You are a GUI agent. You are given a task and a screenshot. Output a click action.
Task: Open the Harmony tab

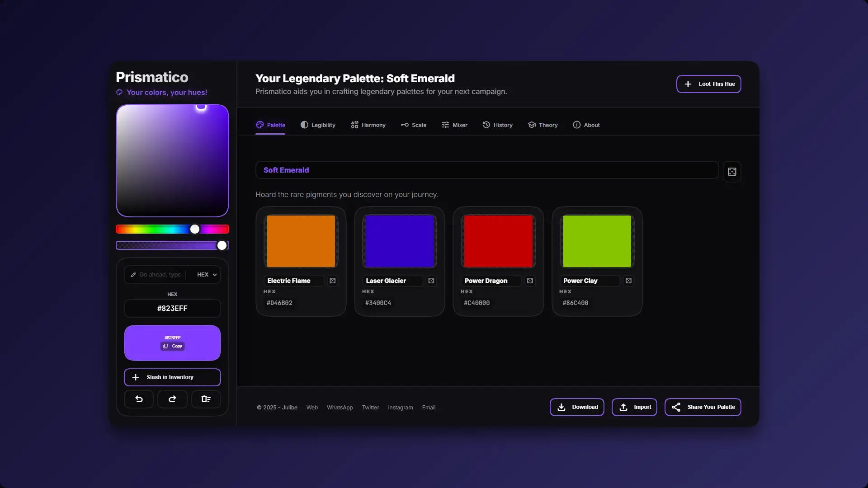pos(368,125)
